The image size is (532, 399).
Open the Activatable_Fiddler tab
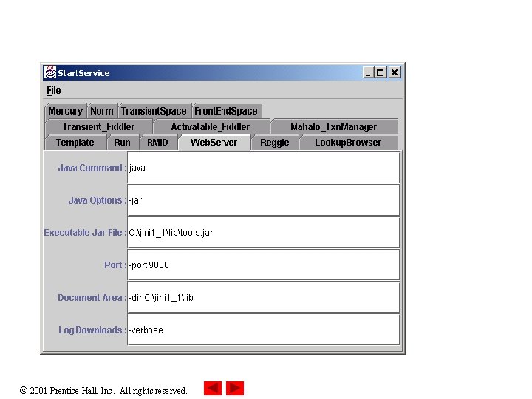211,126
